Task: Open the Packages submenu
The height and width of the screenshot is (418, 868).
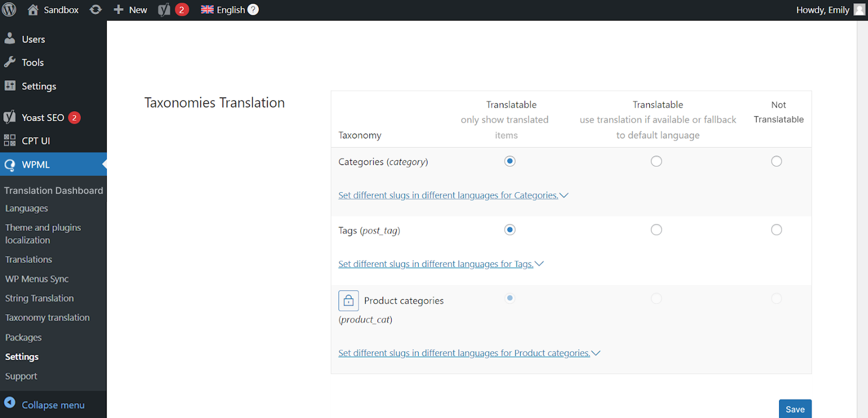Action: tap(23, 337)
